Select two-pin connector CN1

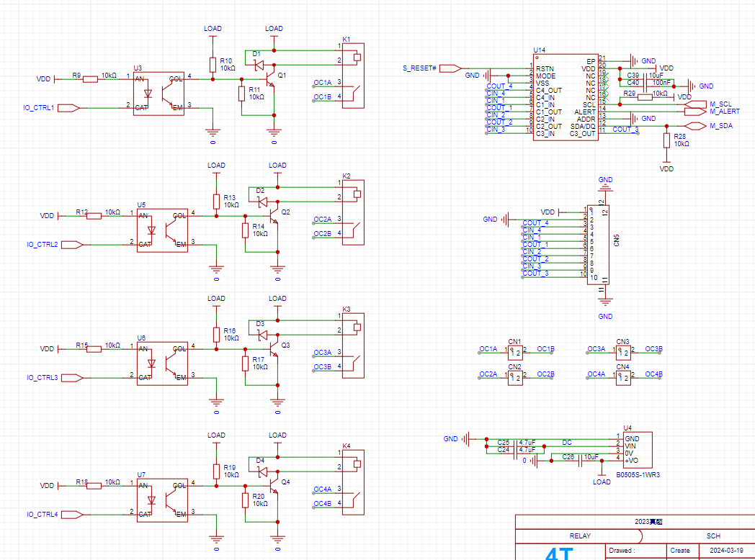[515, 353]
